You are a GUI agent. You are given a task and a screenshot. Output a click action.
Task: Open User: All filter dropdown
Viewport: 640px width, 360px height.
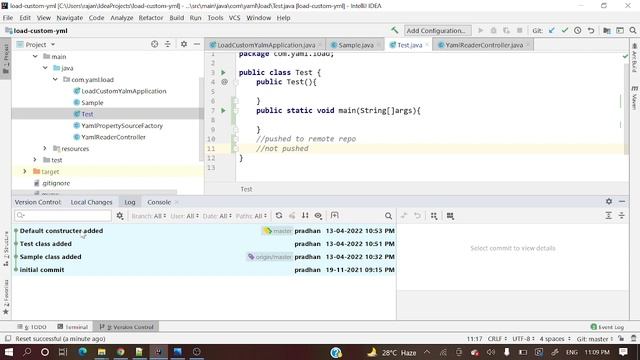184,216
